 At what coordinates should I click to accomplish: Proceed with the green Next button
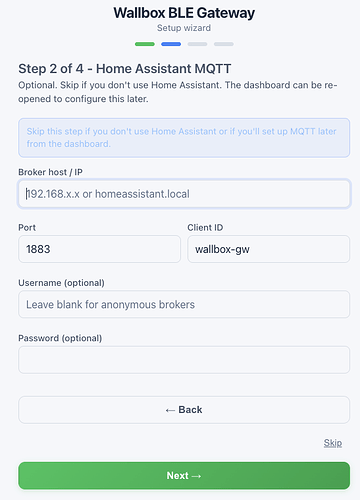(184, 476)
